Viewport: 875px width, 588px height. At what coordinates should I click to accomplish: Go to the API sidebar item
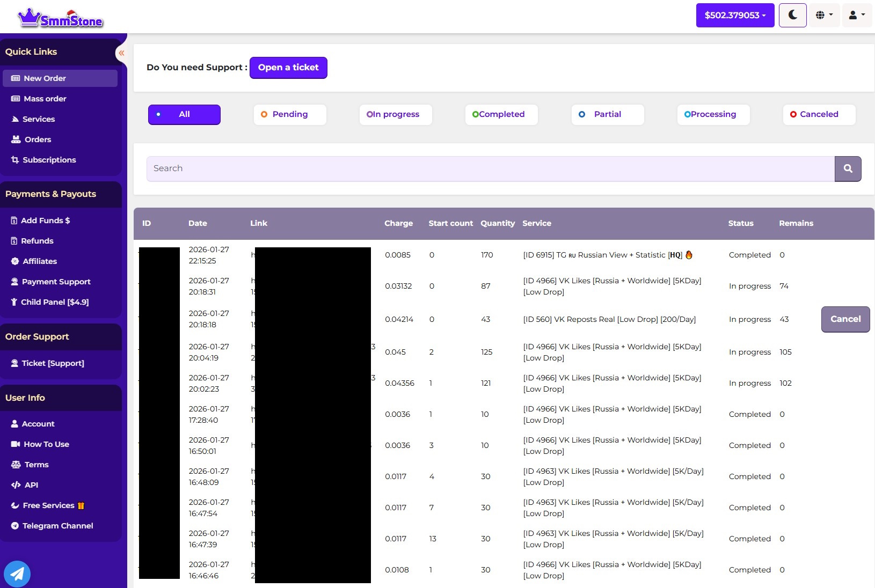[x=31, y=485]
